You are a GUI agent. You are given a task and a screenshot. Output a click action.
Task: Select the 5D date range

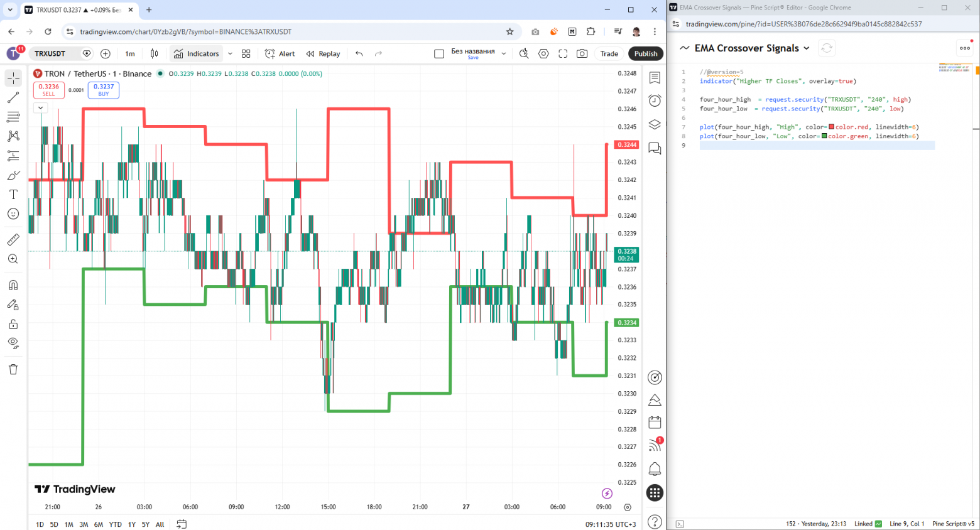pyautogui.click(x=54, y=524)
